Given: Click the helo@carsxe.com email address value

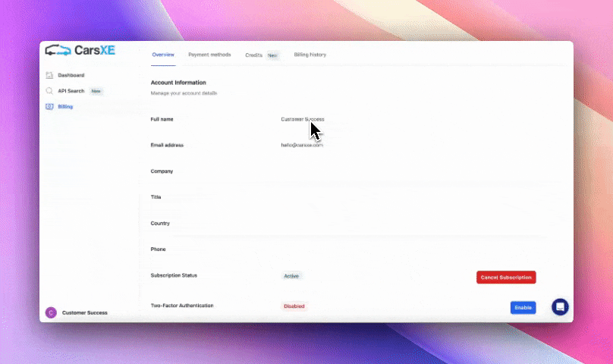Looking at the screenshot, I should (x=302, y=145).
